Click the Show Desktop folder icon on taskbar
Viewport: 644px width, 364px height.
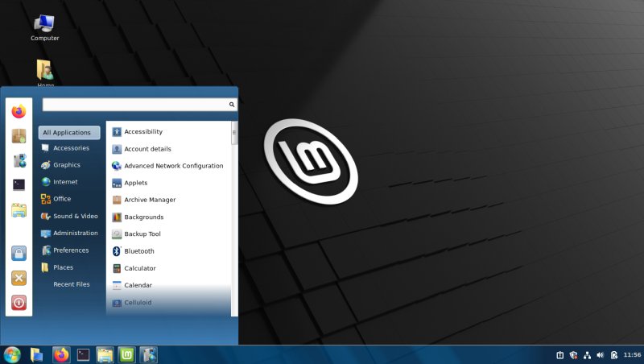[x=36, y=355]
